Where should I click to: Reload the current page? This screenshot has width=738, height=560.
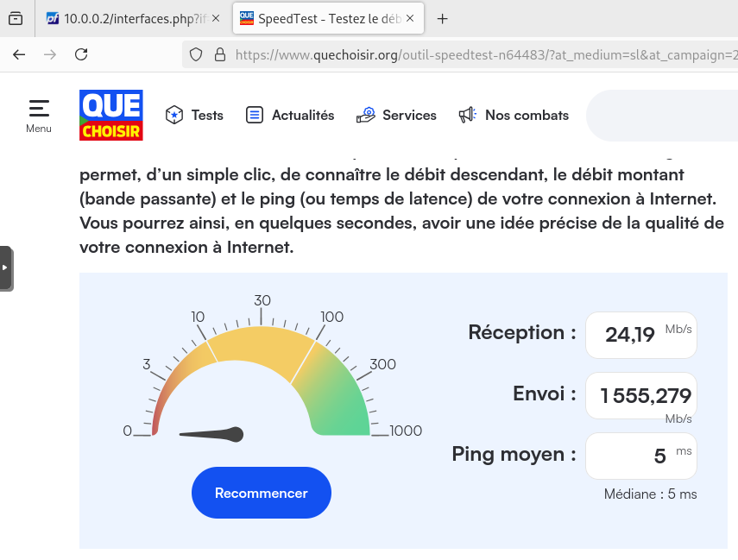click(81, 54)
